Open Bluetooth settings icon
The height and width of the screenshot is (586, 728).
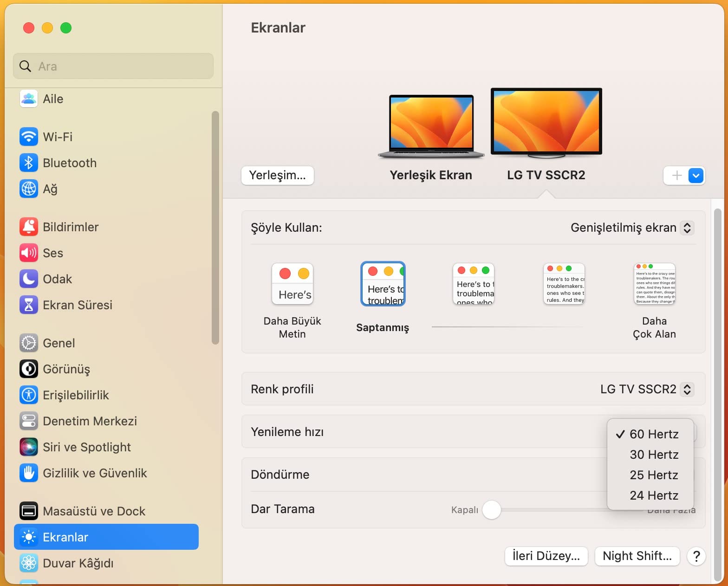(x=29, y=163)
